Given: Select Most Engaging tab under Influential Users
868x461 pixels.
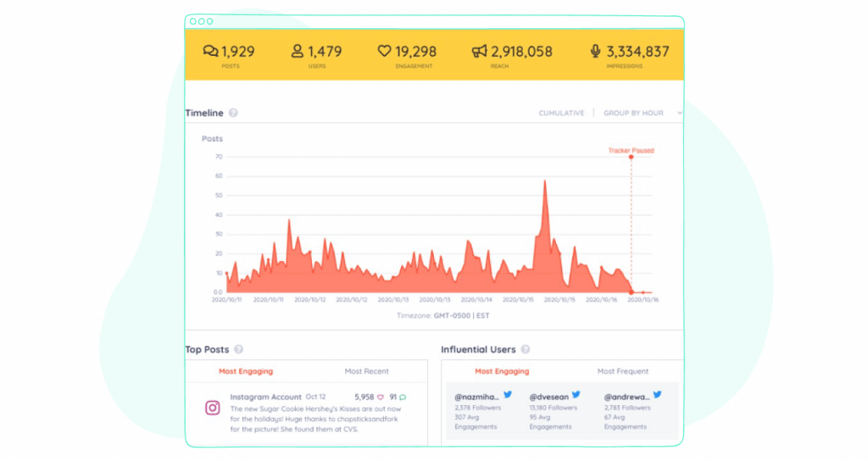Looking at the screenshot, I should point(502,371).
